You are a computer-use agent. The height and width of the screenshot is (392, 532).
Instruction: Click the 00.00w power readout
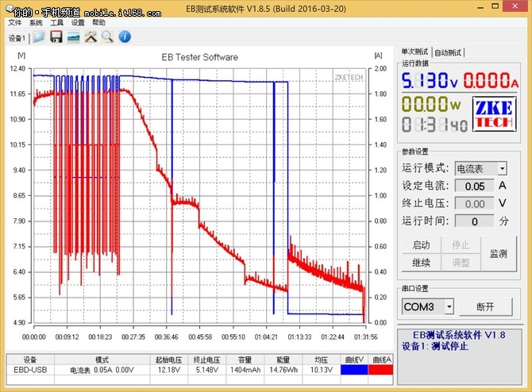(x=431, y=104)
